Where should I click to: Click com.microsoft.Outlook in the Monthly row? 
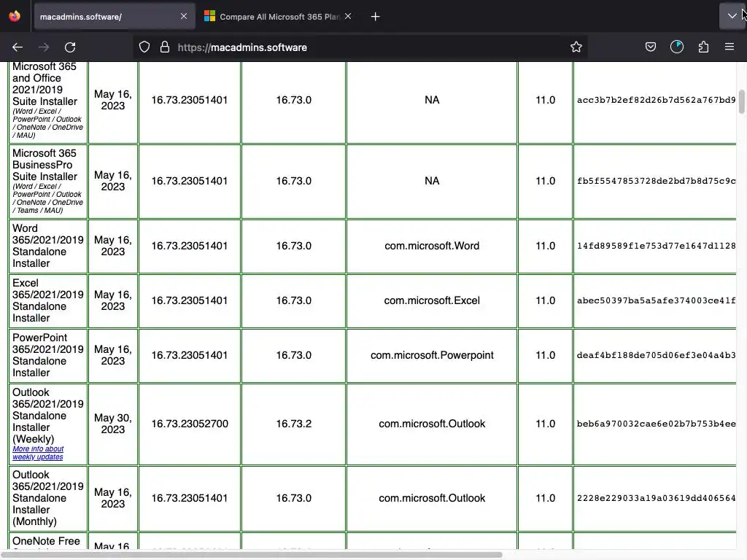[432, 497]
